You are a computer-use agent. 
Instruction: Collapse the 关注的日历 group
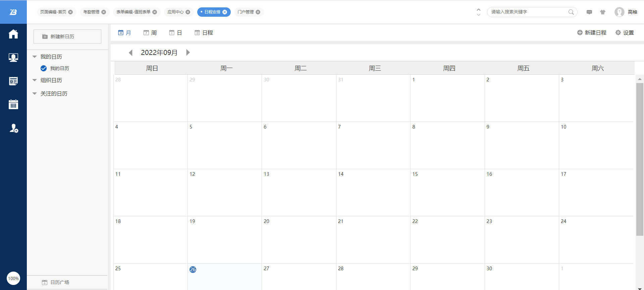tap(35, 94)
